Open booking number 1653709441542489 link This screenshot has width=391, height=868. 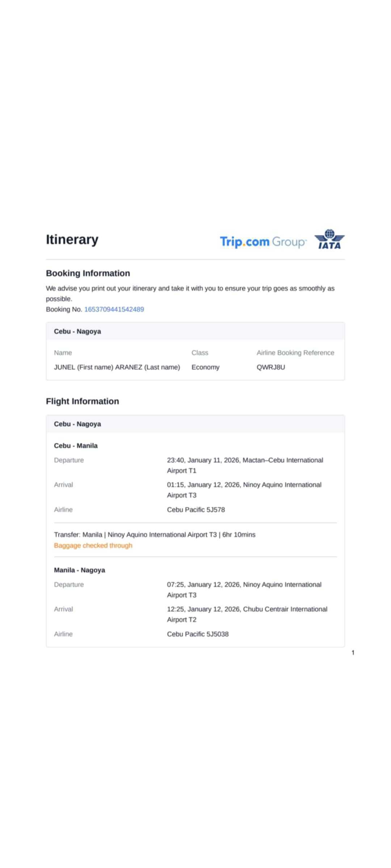[114, 309]
